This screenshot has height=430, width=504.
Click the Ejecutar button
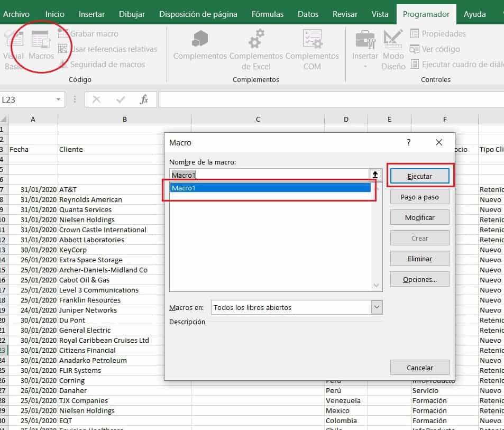click(x=419, y=176)
